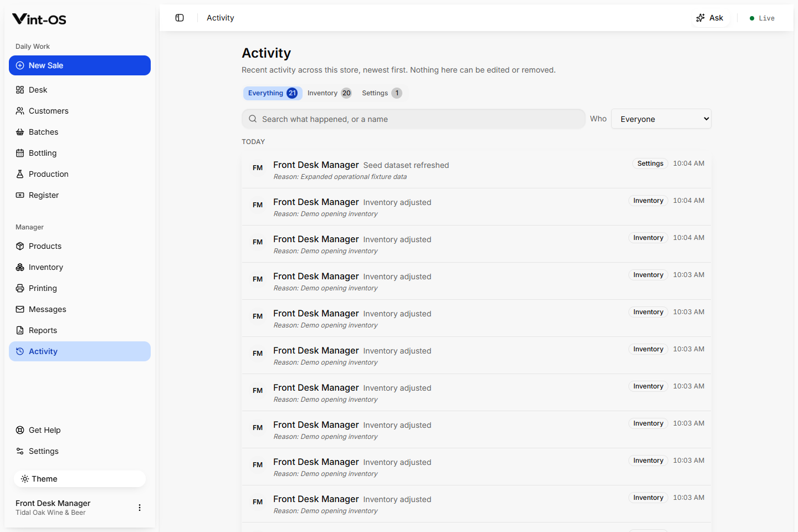Click the Reports document icon

(20, 330)
